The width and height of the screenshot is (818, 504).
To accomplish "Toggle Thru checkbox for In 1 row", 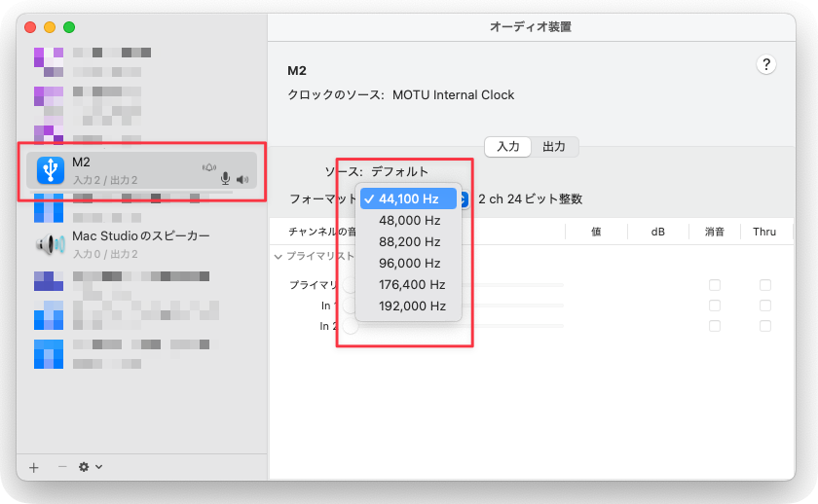I will click(x=765, y=306).
